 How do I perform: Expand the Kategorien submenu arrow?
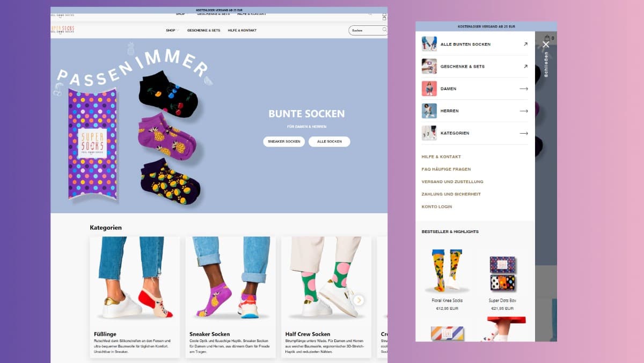524,133
